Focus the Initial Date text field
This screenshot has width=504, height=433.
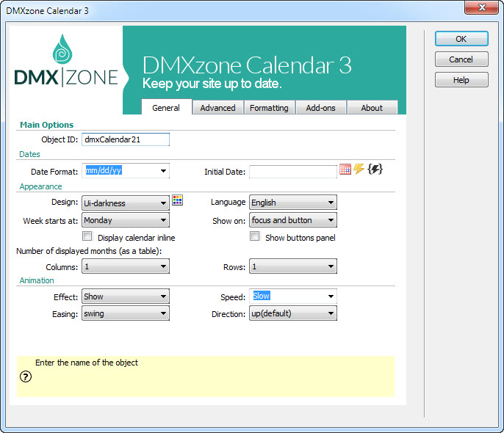293,172
